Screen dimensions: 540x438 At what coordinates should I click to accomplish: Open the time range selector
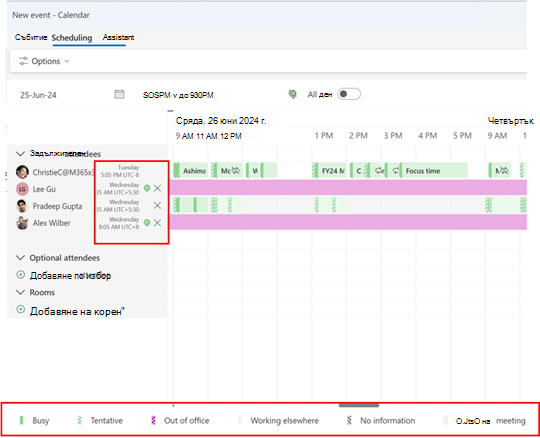(178, 95)
